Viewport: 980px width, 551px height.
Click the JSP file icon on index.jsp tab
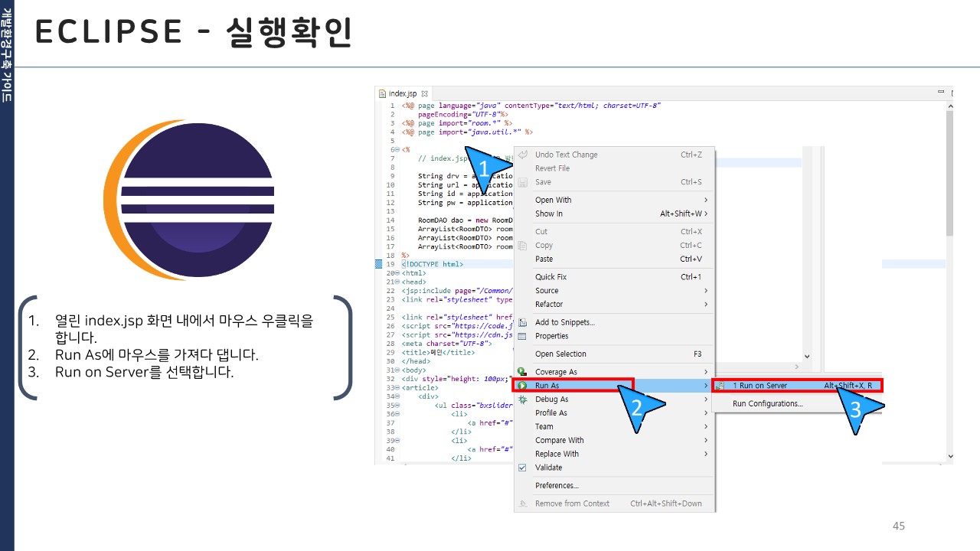(383, 93)
